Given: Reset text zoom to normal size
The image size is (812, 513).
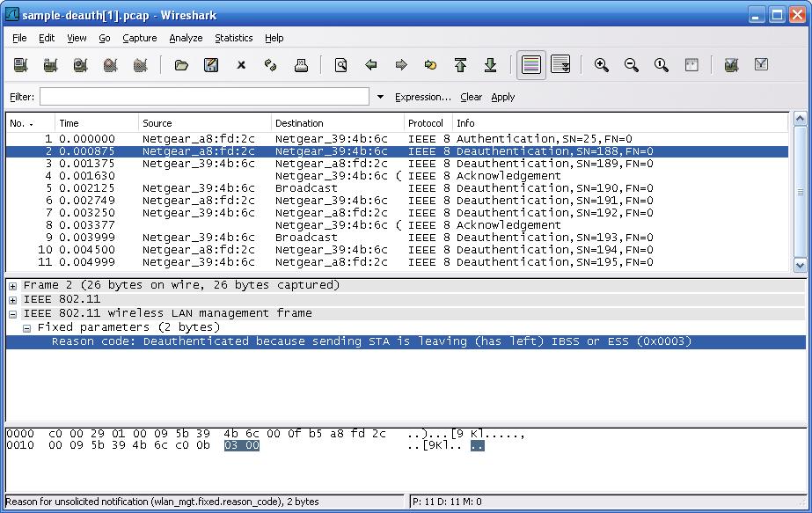Looking at the screenshot, I should 662,65.
